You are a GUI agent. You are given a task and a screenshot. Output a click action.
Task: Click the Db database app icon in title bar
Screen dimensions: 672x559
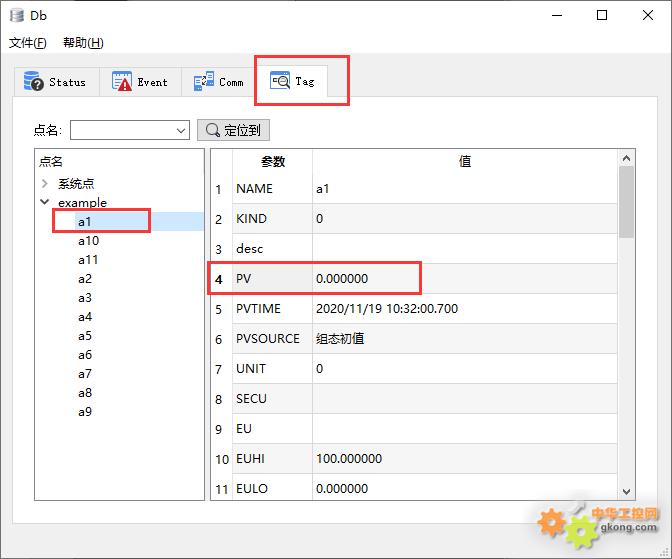click(x=17, y=15)
